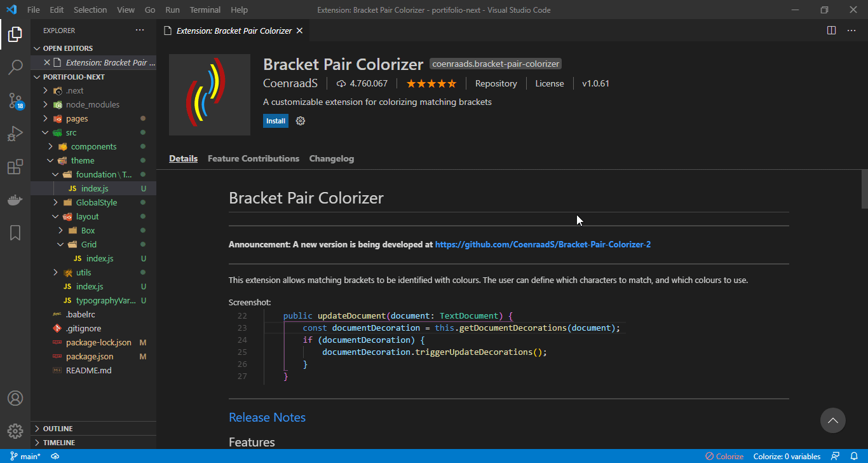Screen dimensions: 868x463
Task: Open the License link
Action: [550, 83]
